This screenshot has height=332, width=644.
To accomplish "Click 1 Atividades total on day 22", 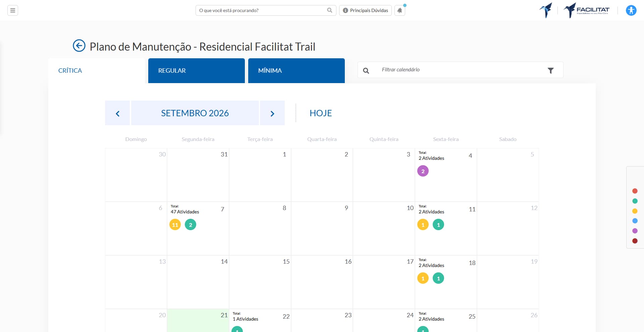I will coord(246,319).
